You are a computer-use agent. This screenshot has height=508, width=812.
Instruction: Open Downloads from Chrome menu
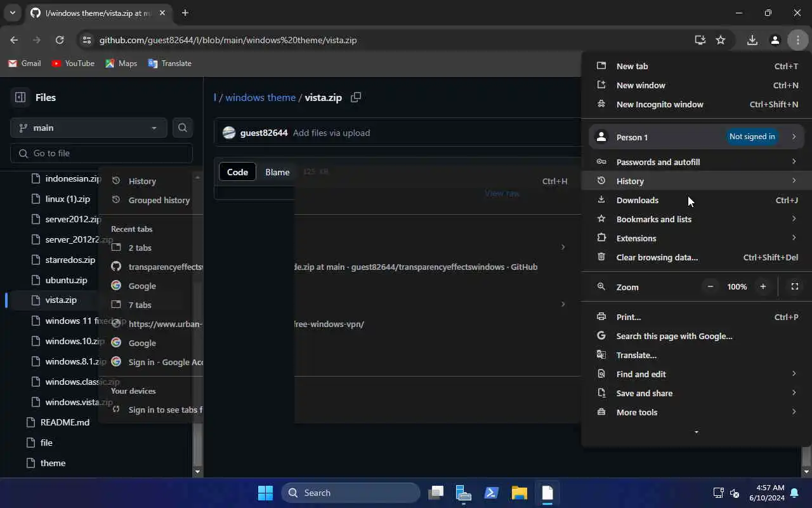[x=697, y=200]
